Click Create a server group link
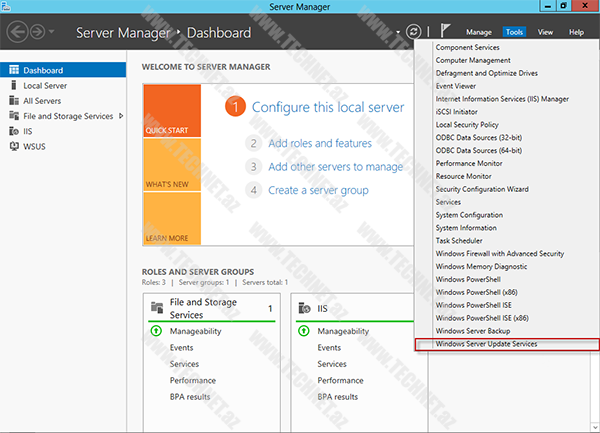The width and height of the screenshot is (600, 433). click(x=318, y=190)
